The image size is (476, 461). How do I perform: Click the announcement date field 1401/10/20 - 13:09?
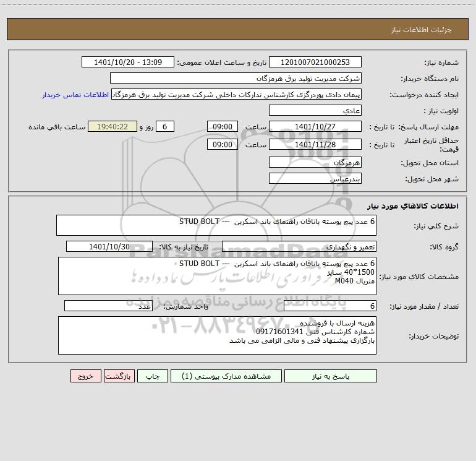point(128,62)
